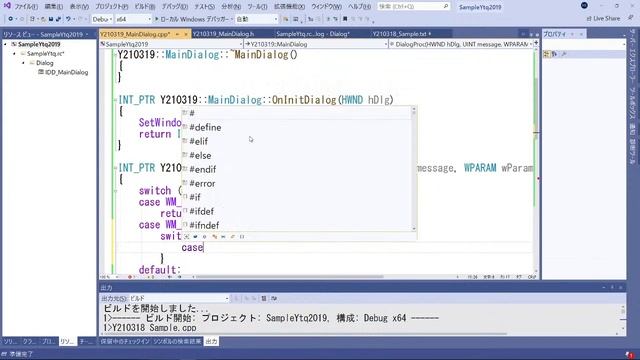
Task: Switch to 保留中のチェックイン tab
Action: [125, 341]
